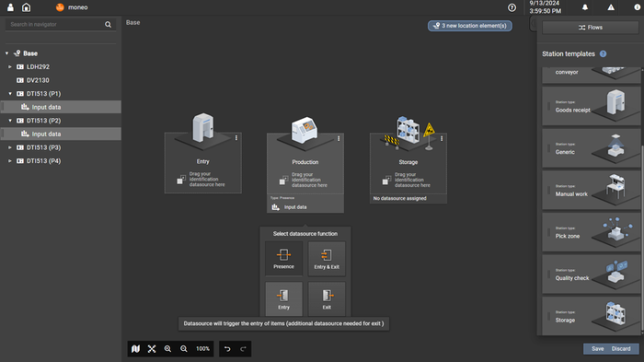
Task: Expand the DTI513 (P3) node
Action: click(x=10, y=147)
